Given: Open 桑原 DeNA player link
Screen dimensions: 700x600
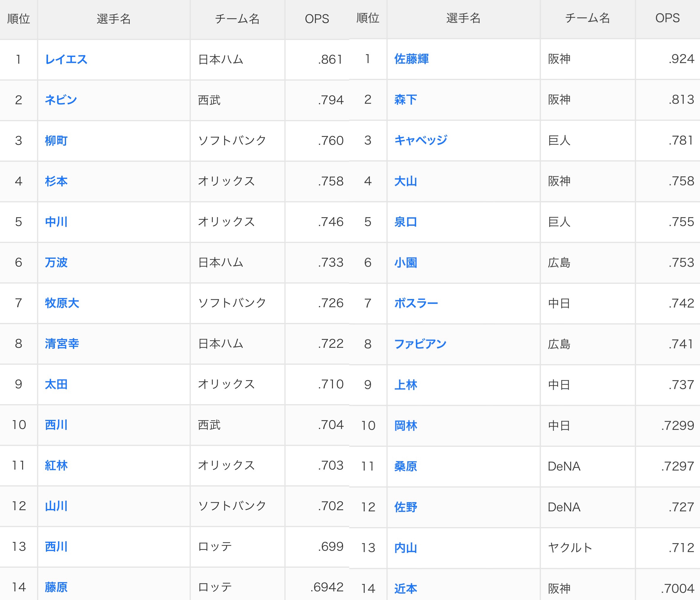Looking at the screenshot, I should tap(406, 467).
